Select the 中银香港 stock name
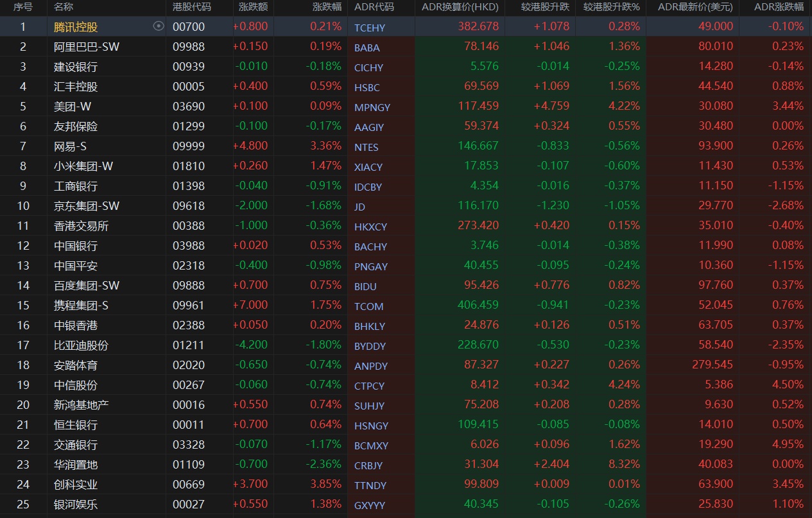Viewport: 812px width, 518px height. tap(76, 325)
